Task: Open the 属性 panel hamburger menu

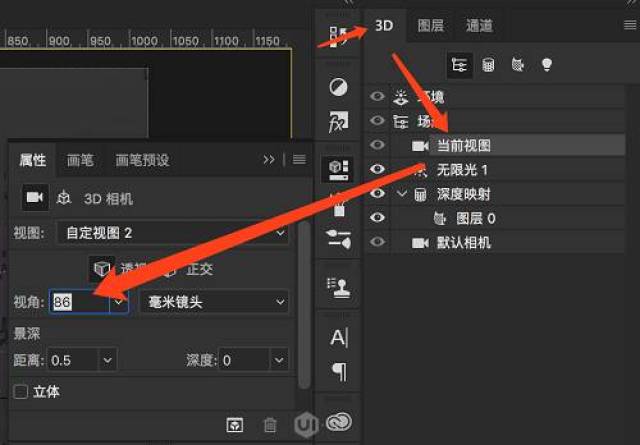Action: tap(299, 159)
